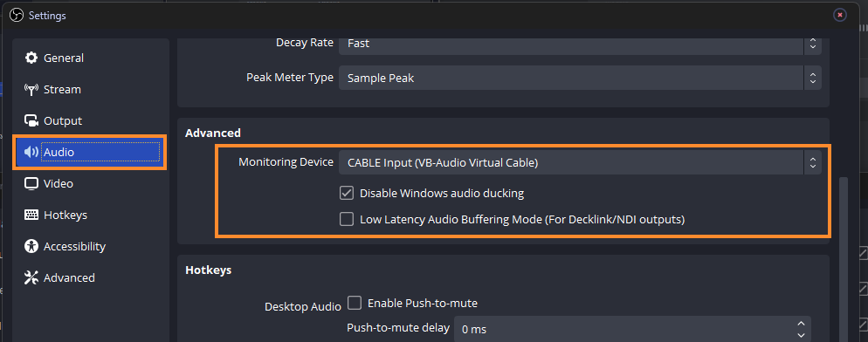The height and width of the screenshot is (342, 868).
Task: Open the General settings category
Action: click(x=91, y=58)
